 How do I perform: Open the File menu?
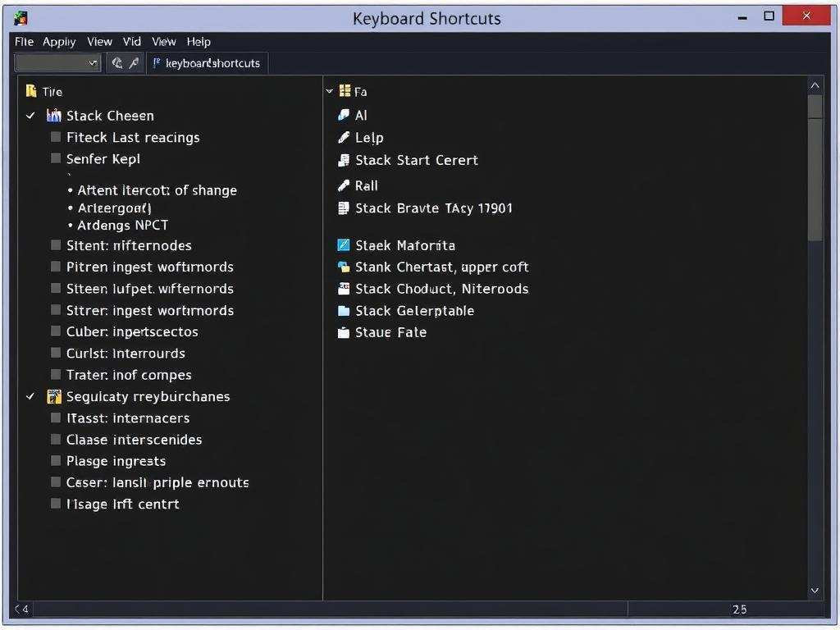pos(24,42)
